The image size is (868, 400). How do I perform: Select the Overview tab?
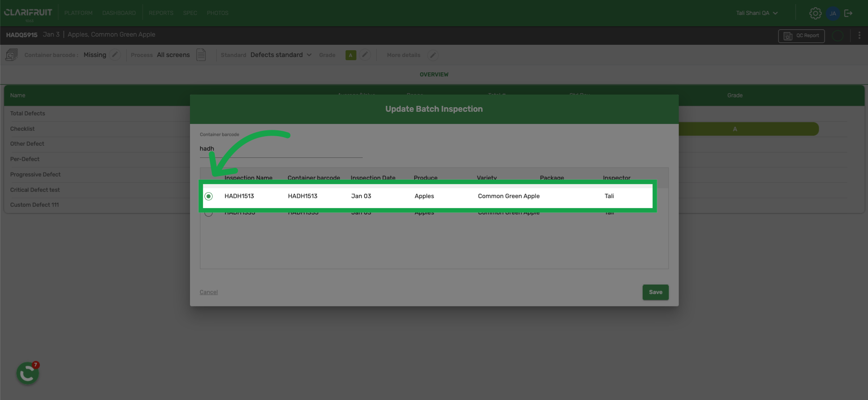click(434, 75)
